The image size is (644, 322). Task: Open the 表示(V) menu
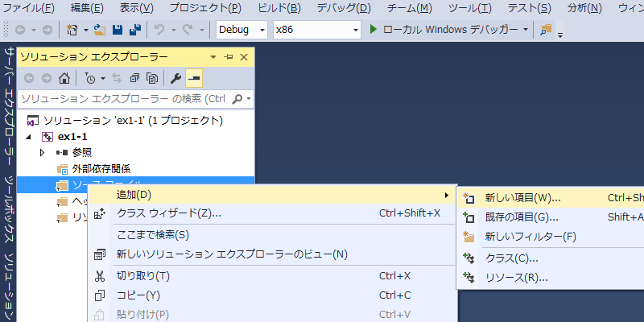pos(136,8)
